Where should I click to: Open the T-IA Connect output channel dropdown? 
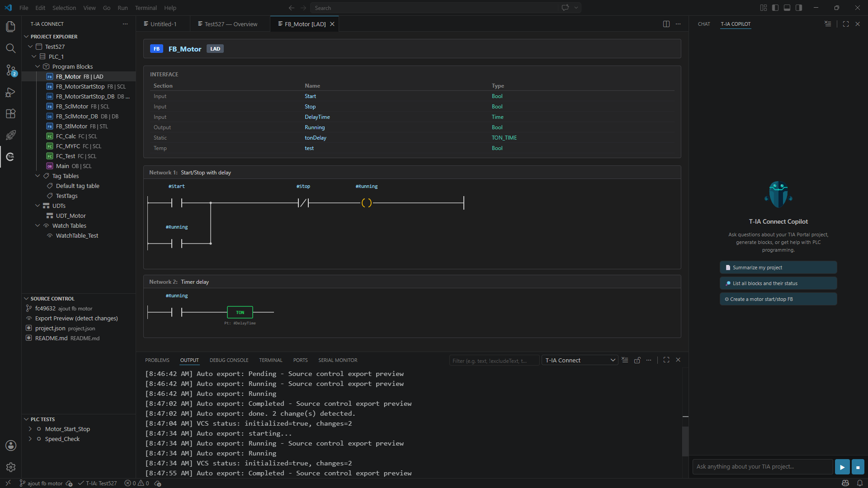(x=580, y=360)
